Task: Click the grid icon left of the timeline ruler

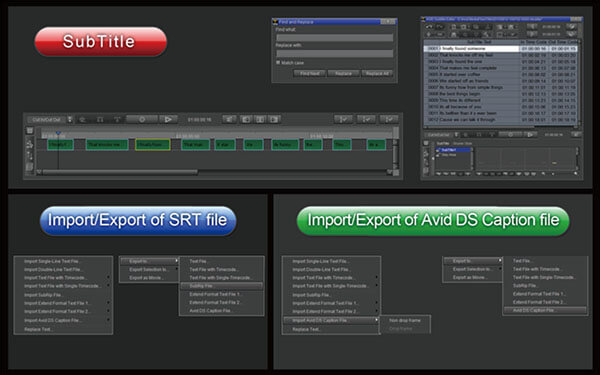Action: pyautogui.click(x=30, y=130)
